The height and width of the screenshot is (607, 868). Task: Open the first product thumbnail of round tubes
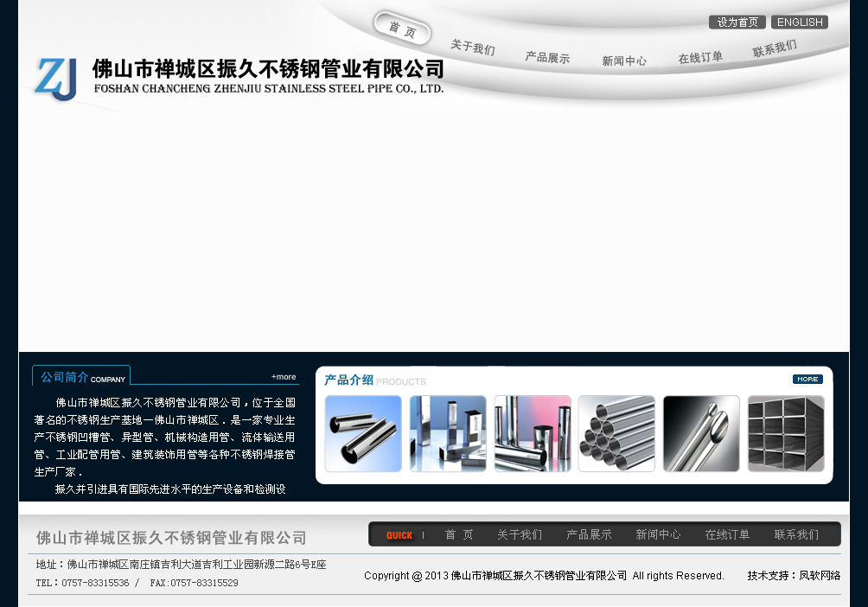tap(363, 433)
